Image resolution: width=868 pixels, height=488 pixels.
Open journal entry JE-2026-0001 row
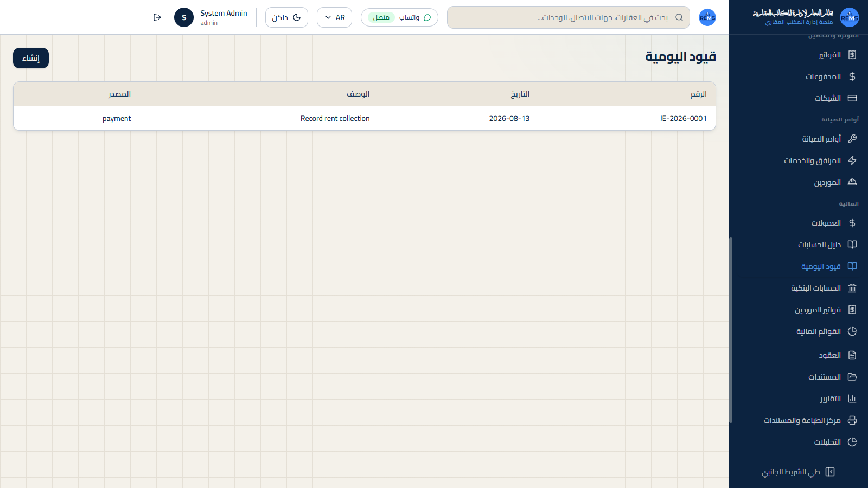click(x=365, y=118)
